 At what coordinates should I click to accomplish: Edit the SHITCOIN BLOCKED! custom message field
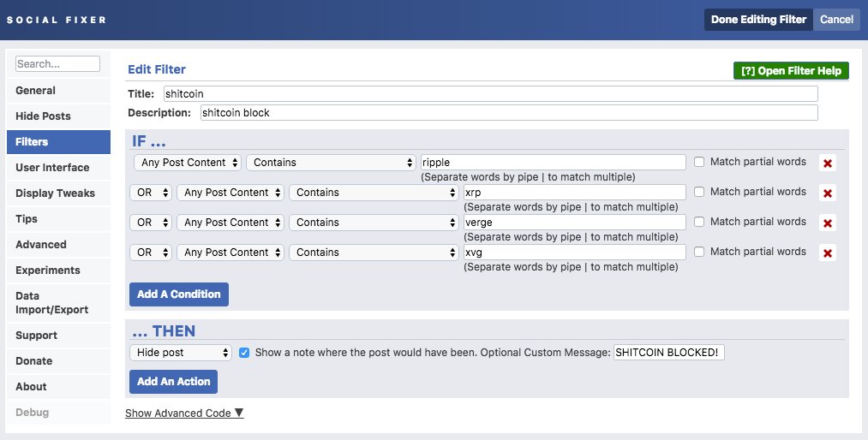point(668,352)
